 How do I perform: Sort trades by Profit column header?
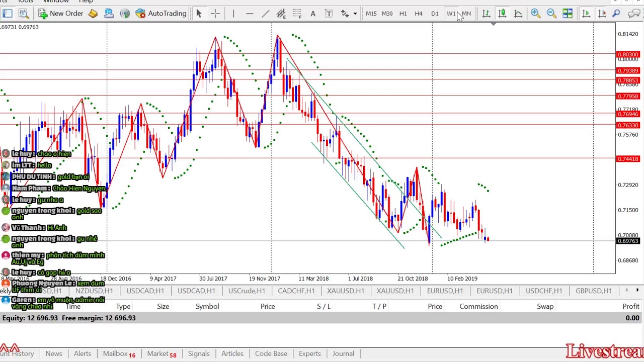631,306
